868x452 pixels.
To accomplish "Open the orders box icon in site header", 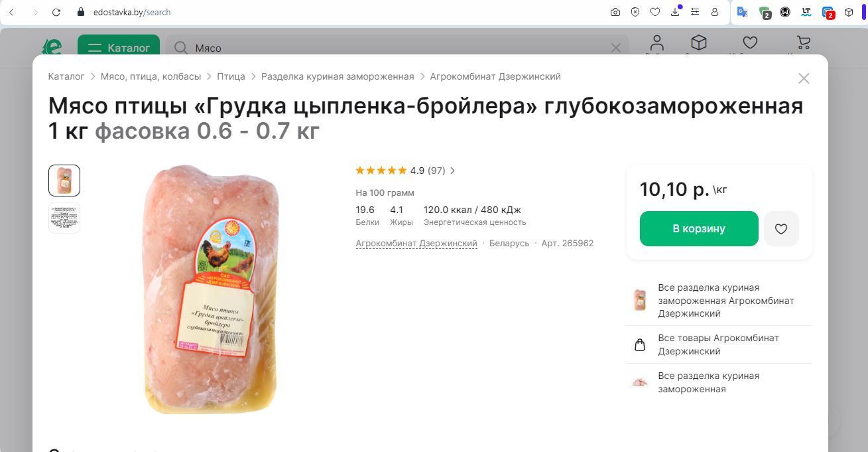I will click(x=698, y=44).
